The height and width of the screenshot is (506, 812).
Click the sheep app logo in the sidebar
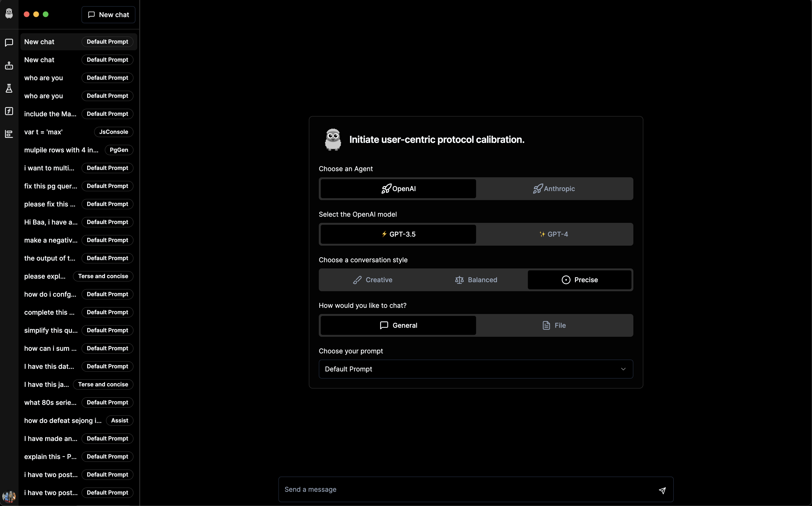coord(9,13)
